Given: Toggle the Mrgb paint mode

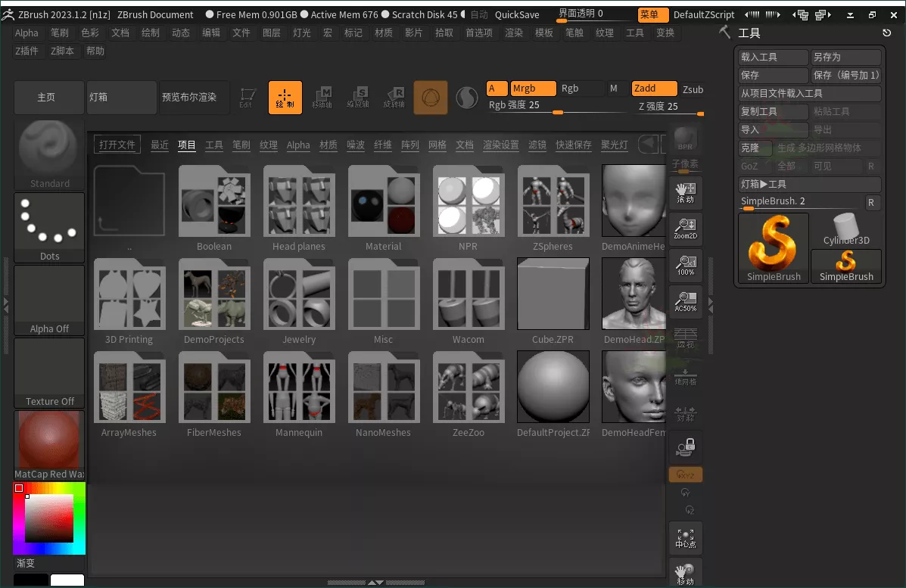Looking at the screenshot, I should (533, 88).
